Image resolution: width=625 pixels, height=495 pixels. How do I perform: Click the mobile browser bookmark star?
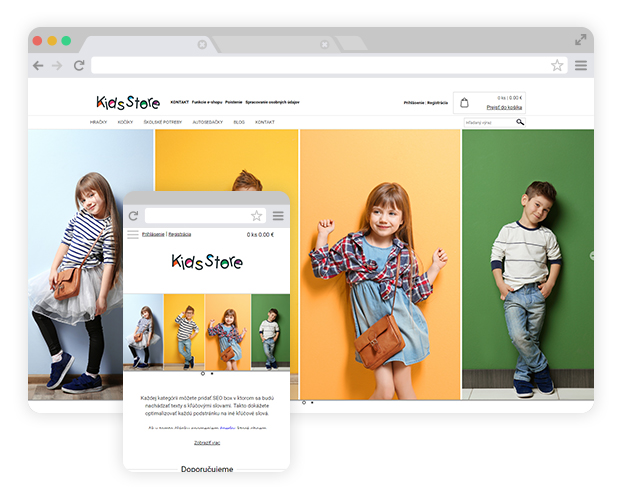(x=257, y=216)
